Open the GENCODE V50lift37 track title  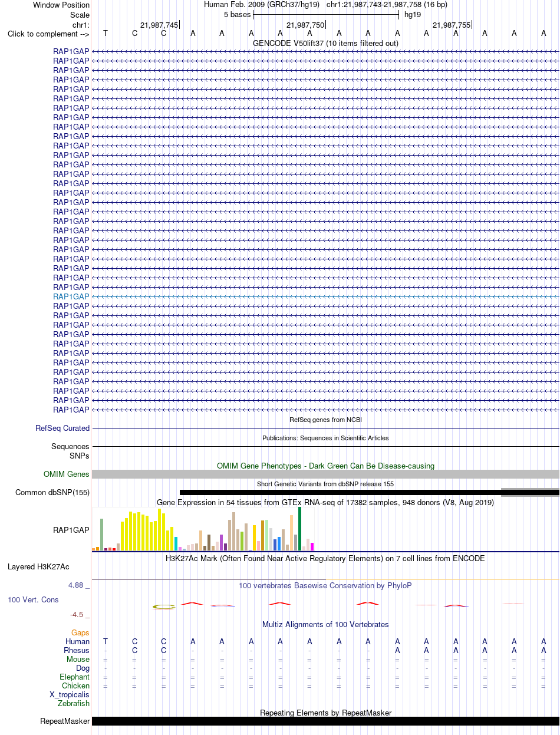pos(325,43)
